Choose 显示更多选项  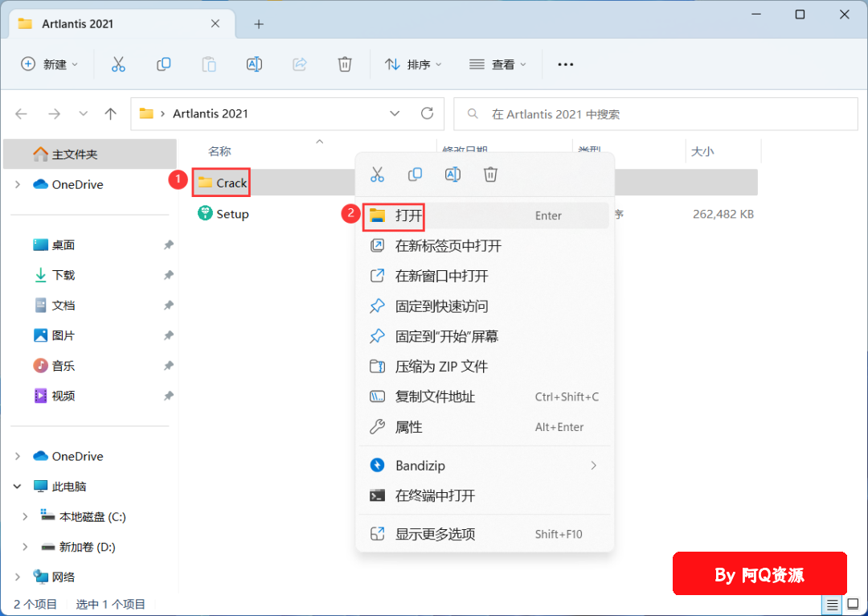point(485,534)
